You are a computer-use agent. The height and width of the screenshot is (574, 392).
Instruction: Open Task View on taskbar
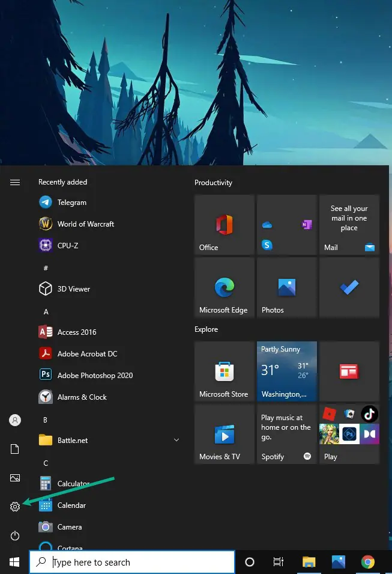click(x=279, y=562)
